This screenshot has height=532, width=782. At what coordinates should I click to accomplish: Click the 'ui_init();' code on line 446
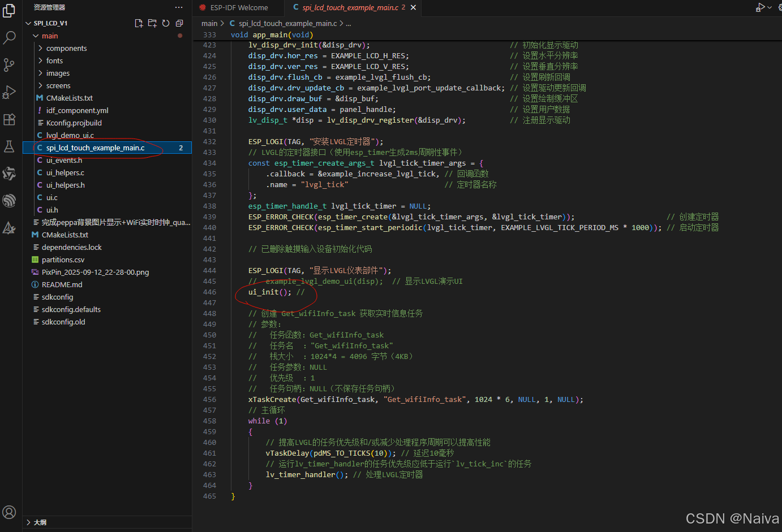coord(270,292)
